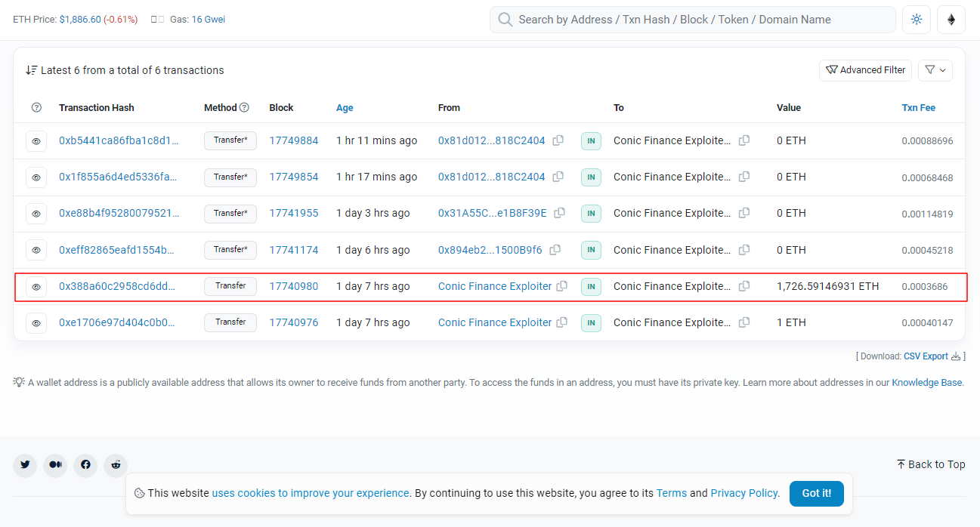Toggle the Txn Fee column header
This screenshot has height=527, width=980.
(918, 108)
